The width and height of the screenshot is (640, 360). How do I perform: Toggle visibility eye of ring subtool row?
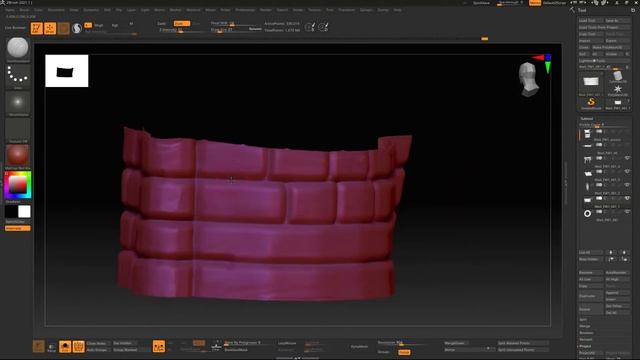point(627,212)
